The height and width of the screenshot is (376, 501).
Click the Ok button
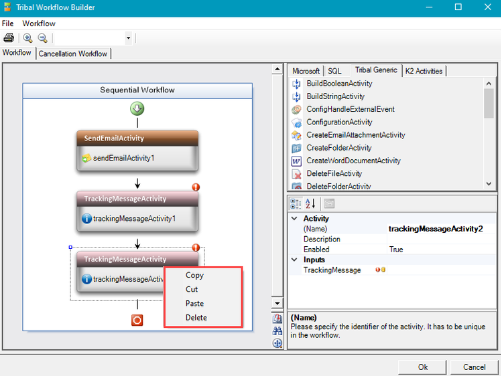[x=422, y=367]
